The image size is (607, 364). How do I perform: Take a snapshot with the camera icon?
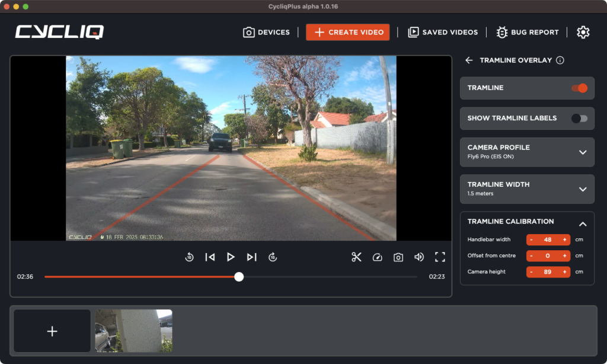tap(398, 257)
